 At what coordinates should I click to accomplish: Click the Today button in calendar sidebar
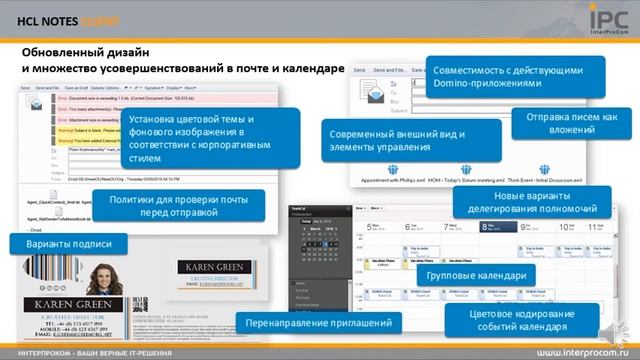tap(306, 221)
